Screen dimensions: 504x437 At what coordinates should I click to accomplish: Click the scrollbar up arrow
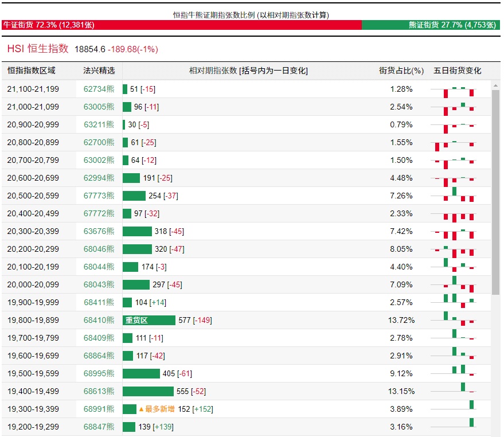(x=496, y=85)
